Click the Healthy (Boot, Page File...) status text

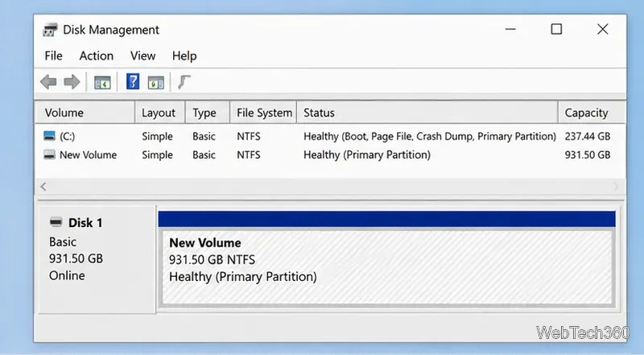[x=430, y=136]
